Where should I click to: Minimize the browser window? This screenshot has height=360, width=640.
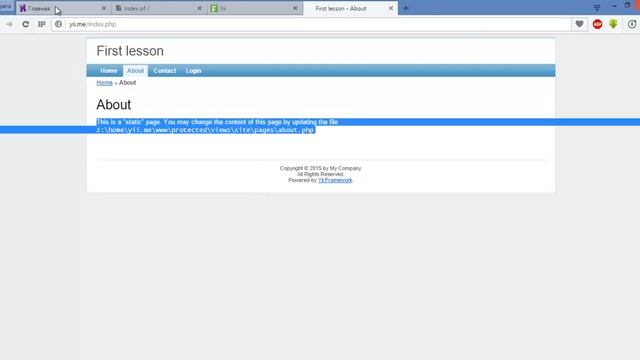click(614, 7)
